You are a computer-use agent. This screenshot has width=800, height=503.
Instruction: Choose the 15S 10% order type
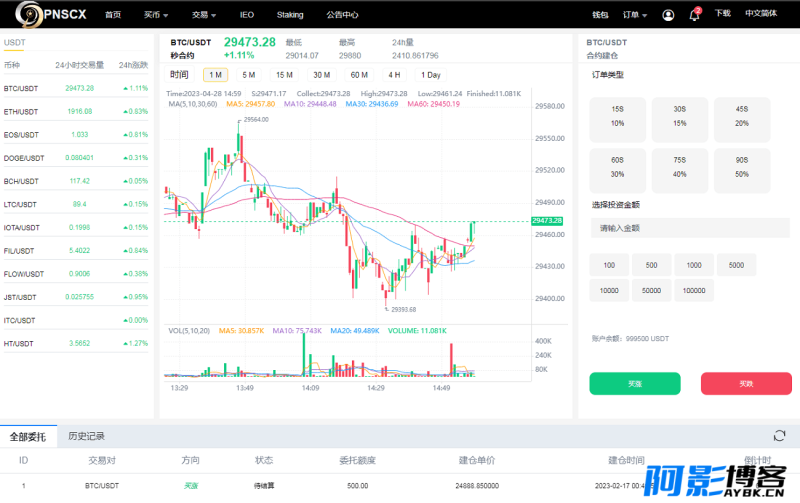[x=617, y=119]
